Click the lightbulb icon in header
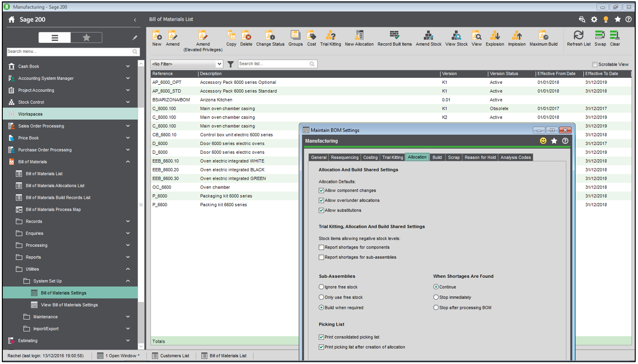 tap(606, 19)
